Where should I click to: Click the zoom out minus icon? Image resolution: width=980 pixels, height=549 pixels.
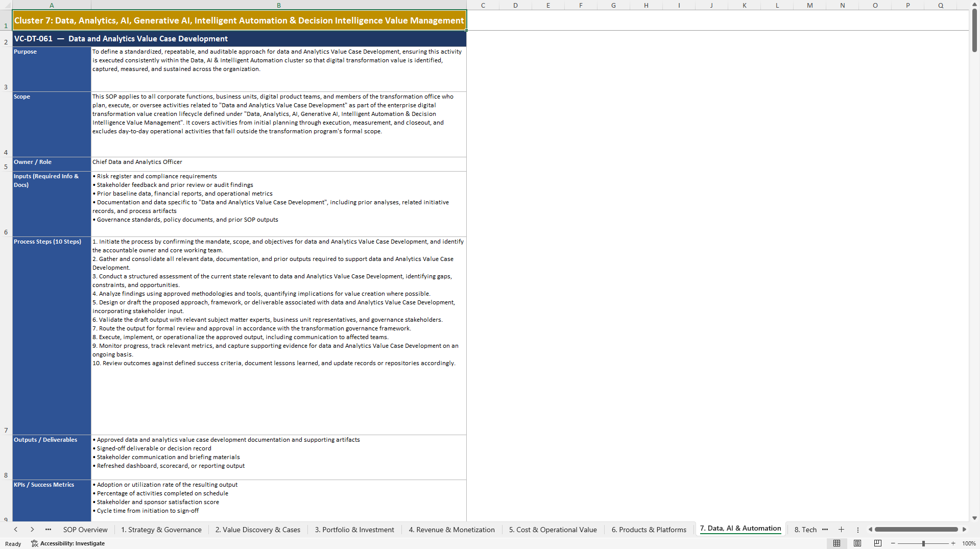893,543
